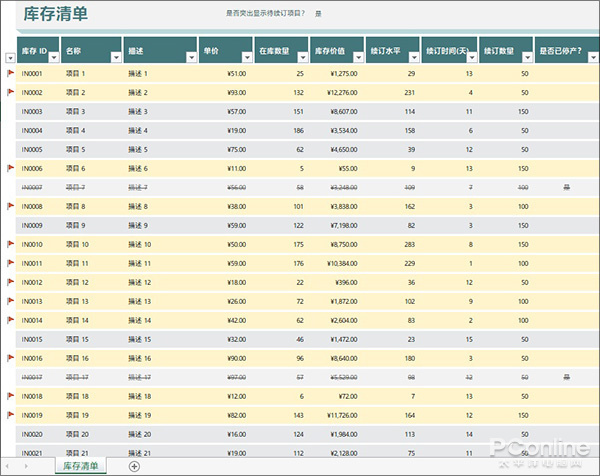Open the 名称 column filter dropdown
This screenshot has height=476, width=600.
[114, 59]
